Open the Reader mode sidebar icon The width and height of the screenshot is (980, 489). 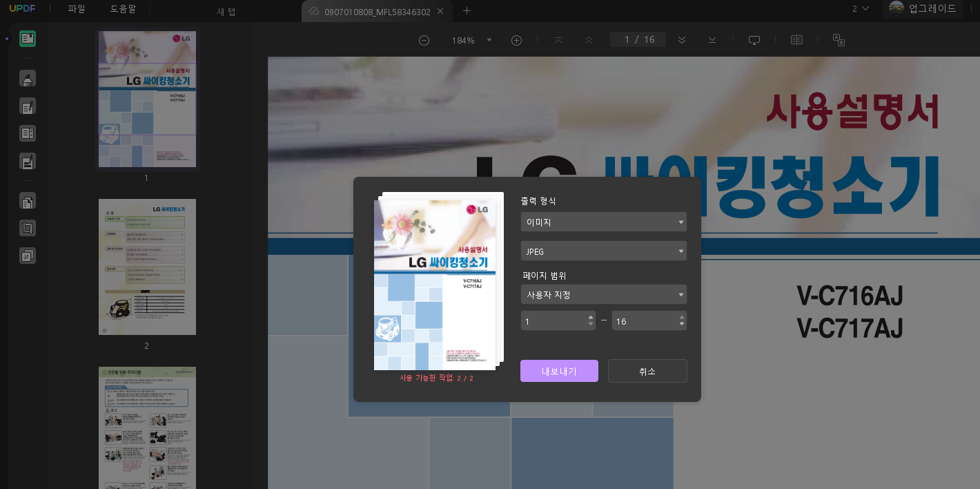(x=28, y=39)
